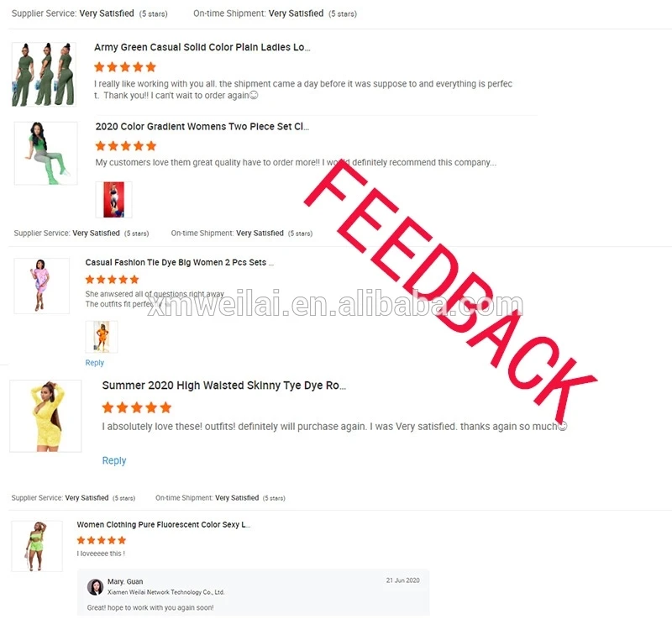Click the Mary Guan reply author name
The height and width of the screenshot is (630, 672).
125,581
